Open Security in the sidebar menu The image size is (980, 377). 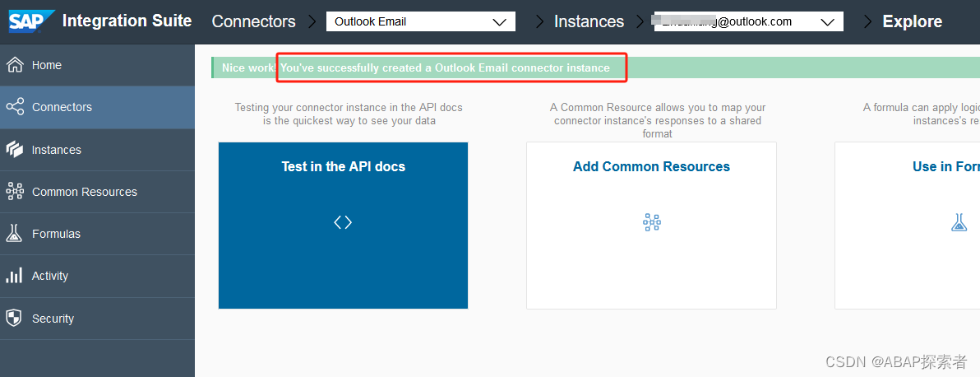coord(97,319)
